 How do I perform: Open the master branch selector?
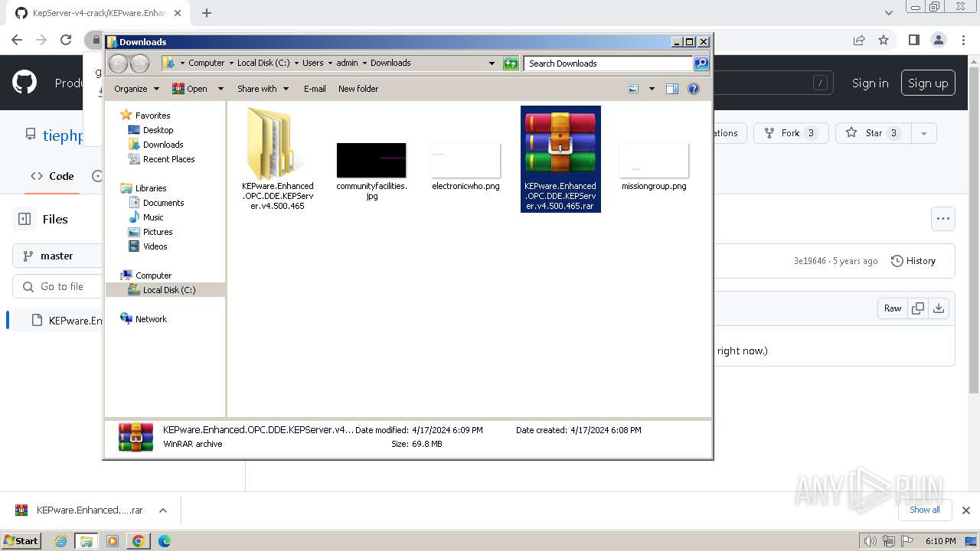tap(57, 256)
